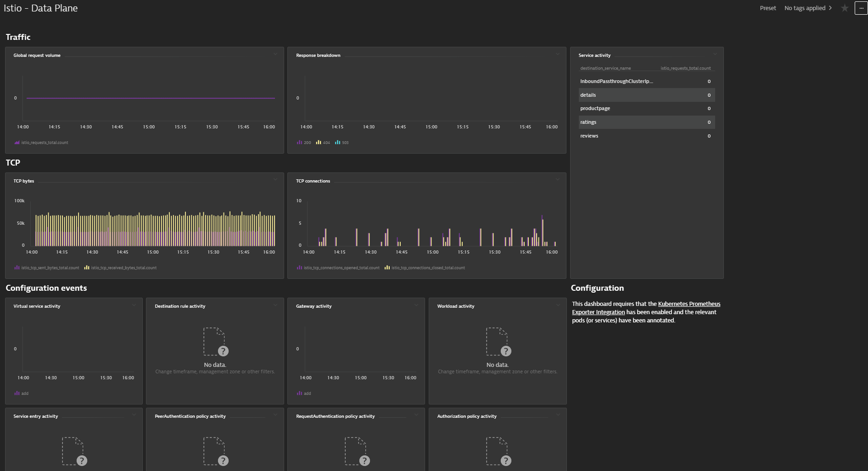Click the no-data icon in Destination rule activity
This screenshot has height=471, width=868.
[x=216, y=342]
